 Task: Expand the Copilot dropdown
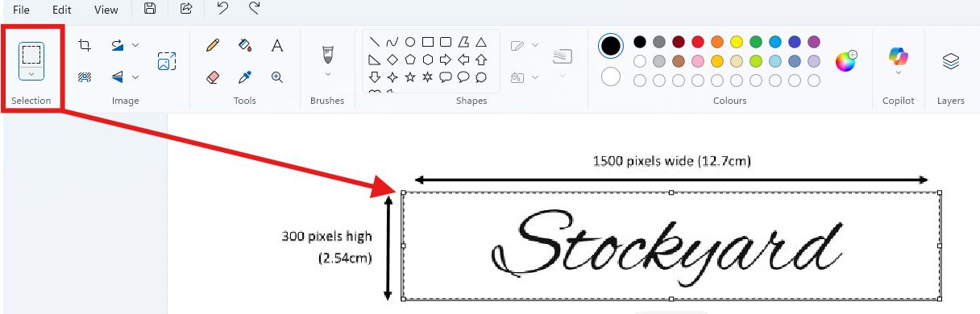tap(899, 72)
